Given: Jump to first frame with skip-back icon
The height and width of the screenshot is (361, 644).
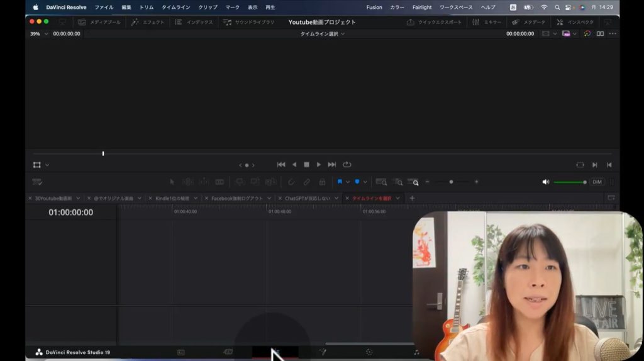Looking at the screenshot, I should click(281, 165).
